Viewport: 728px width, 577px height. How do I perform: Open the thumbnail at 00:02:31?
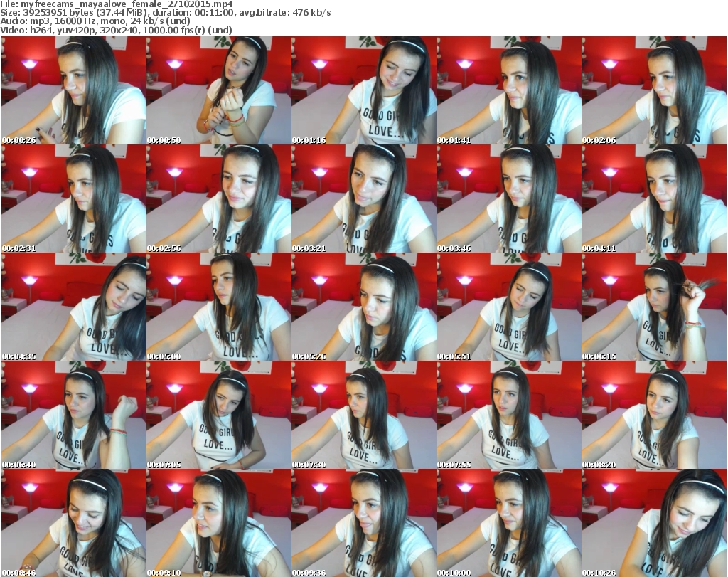(x=74, y=198)
